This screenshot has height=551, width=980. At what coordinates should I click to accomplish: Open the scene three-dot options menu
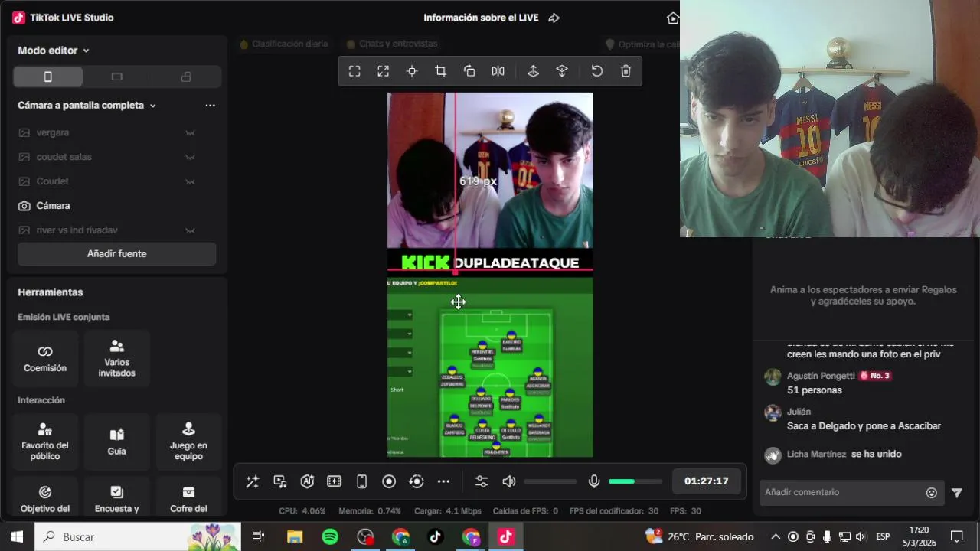[210, 106]
